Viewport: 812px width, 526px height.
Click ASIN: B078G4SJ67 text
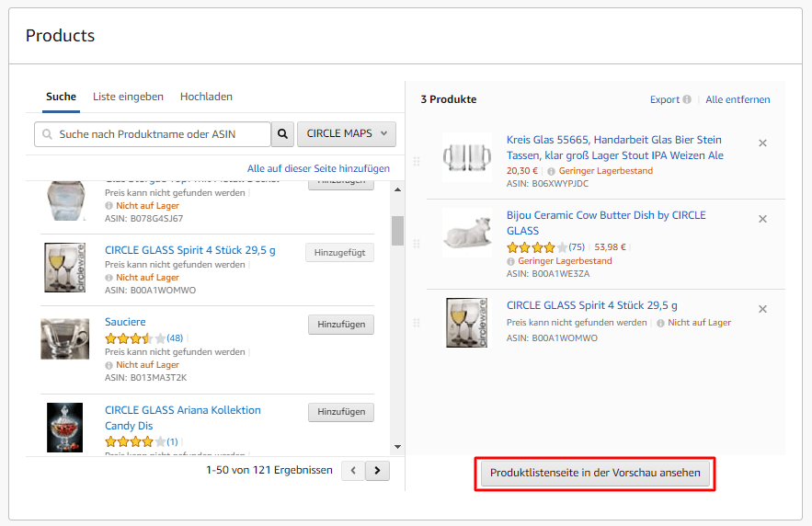[x=144, y=219]
